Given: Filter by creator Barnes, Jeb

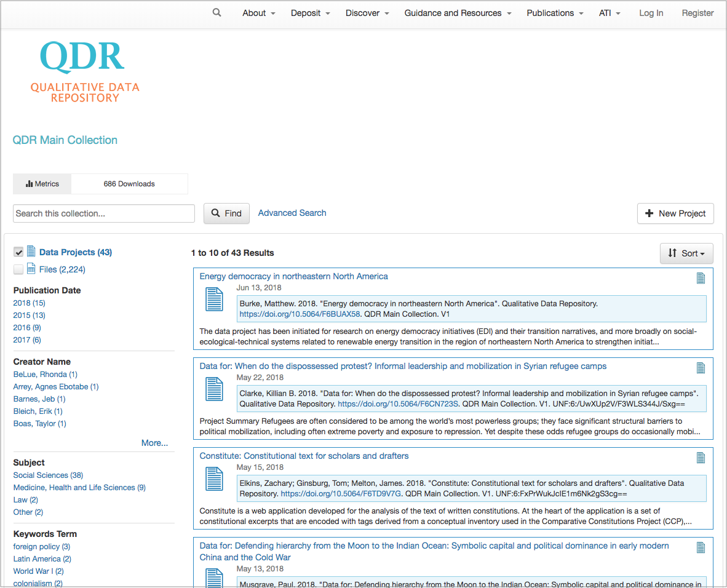Looking at the screenshot, I should pos(39,399).
